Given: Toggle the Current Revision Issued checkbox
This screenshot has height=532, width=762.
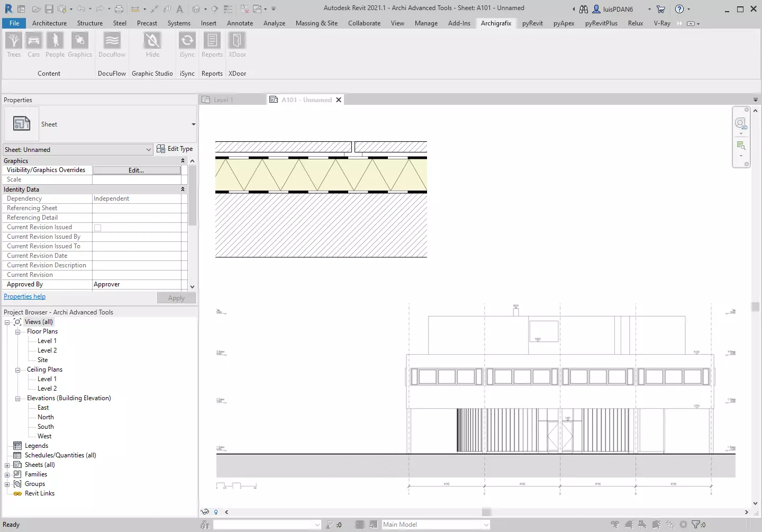Looking at the screenshot, I should [98, 228].
